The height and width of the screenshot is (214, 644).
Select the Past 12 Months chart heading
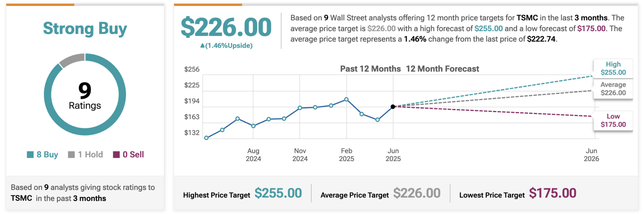(x=370, y=69)
